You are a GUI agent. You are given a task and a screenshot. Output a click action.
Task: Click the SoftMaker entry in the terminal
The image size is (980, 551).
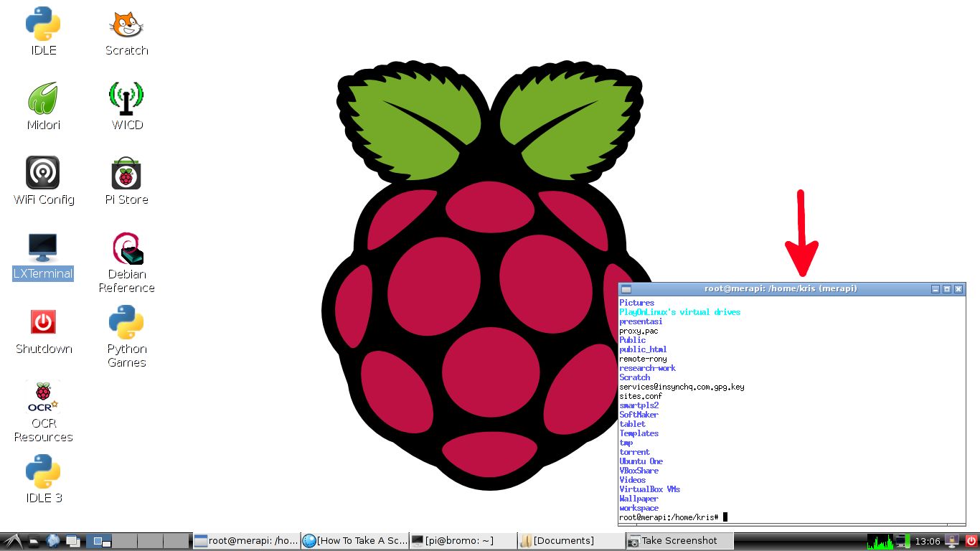pos(639,415)
